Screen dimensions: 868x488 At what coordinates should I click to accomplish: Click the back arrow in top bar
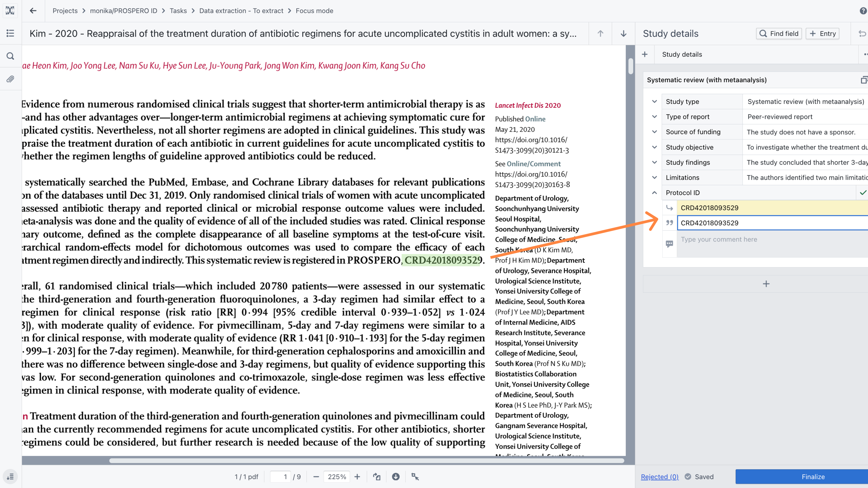coord(33,11)
